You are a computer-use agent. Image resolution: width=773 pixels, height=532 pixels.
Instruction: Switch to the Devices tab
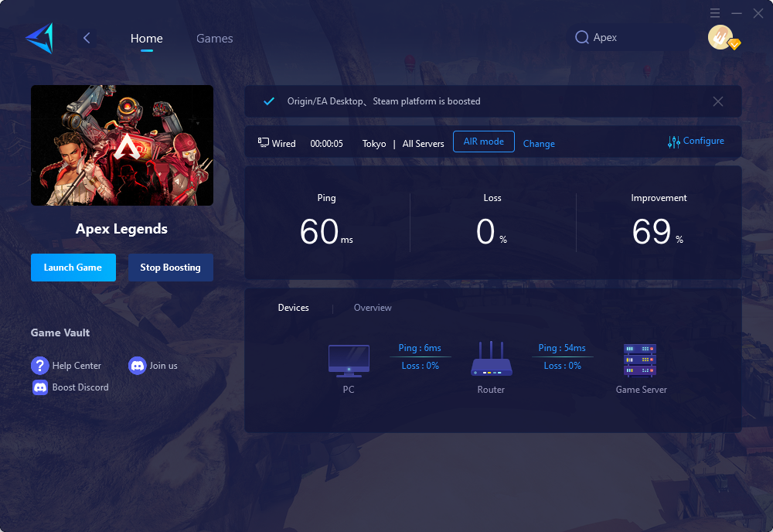[x=293, y=307]
